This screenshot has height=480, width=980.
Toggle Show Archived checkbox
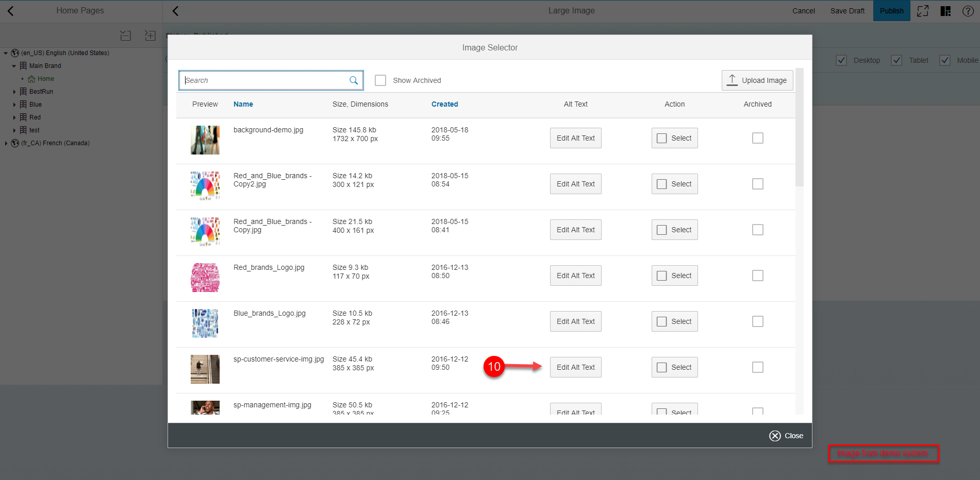coord(380,80)
